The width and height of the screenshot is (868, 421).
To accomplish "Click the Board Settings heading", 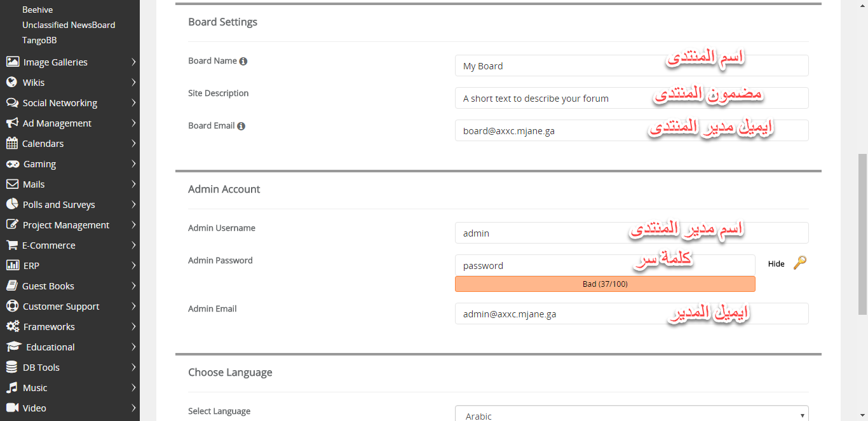I will 222,22.
